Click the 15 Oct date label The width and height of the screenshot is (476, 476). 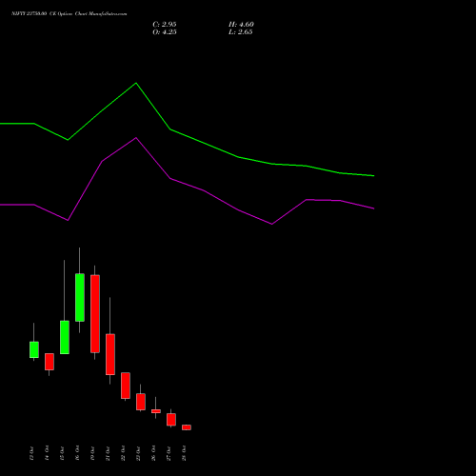click(x=62, y=453)
